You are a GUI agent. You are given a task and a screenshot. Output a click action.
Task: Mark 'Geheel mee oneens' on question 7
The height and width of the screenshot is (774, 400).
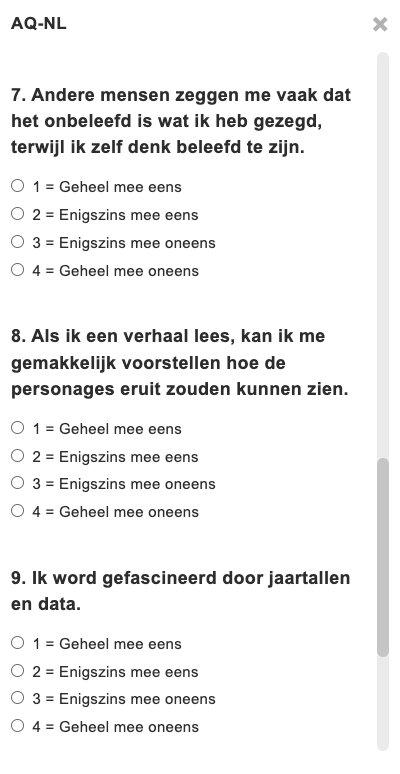point(18,270)
